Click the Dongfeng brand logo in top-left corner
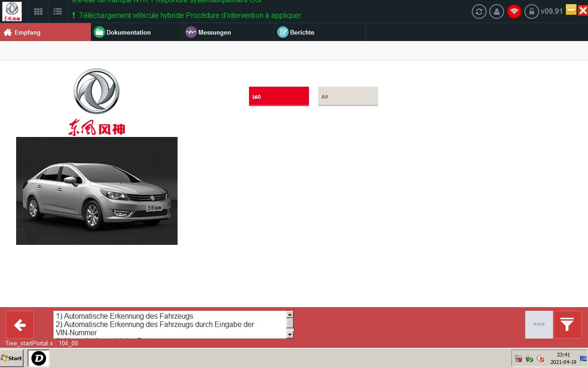The image size is (588, 368). tap(12, 12)
